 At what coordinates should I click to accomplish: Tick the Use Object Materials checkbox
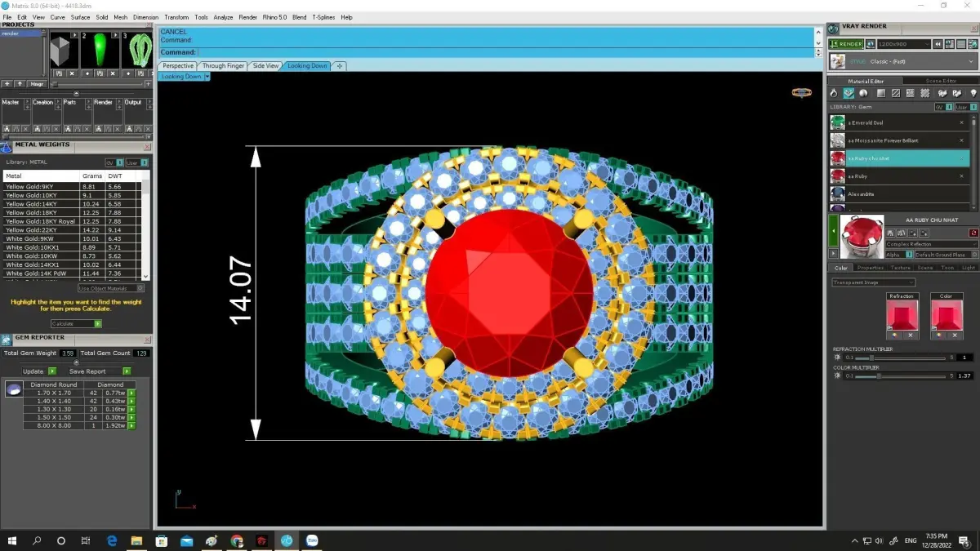[141, 288]
